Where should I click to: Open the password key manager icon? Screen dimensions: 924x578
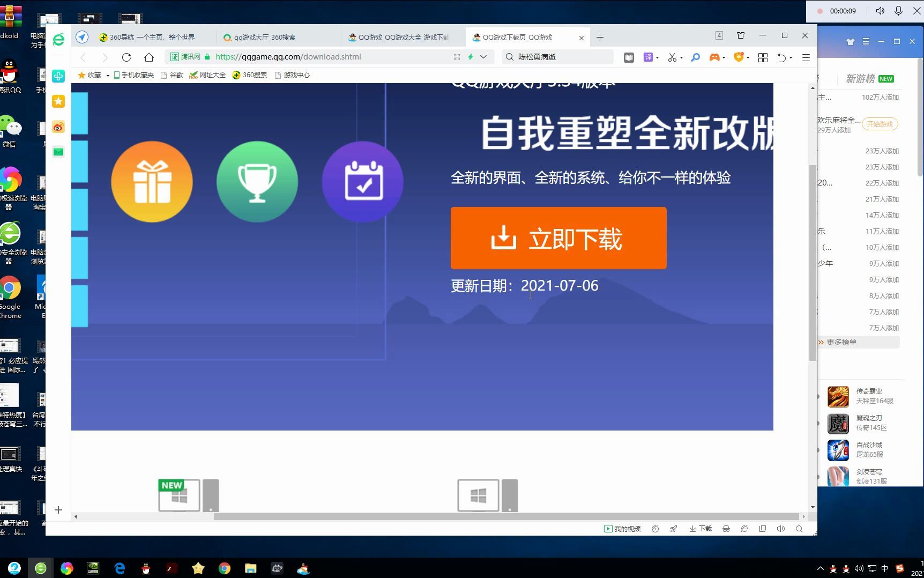(695, 57)
